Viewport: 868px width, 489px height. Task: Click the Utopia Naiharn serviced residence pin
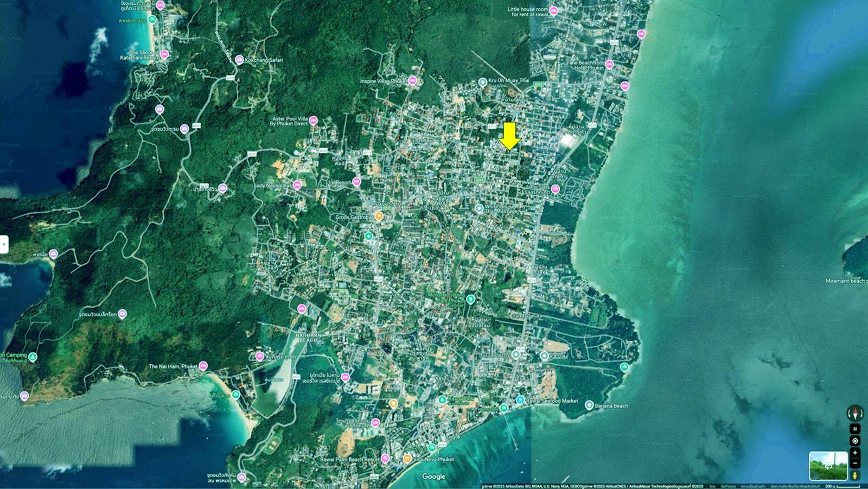point(345,377)
